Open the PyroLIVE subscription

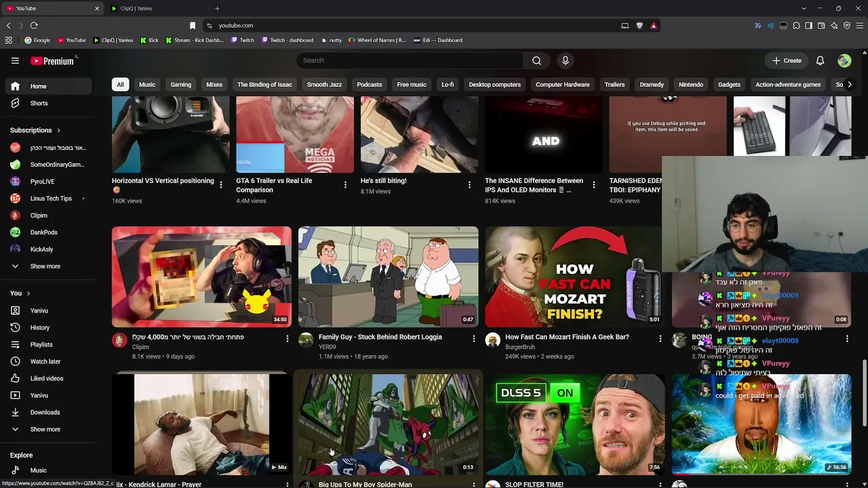pos(48,182)
